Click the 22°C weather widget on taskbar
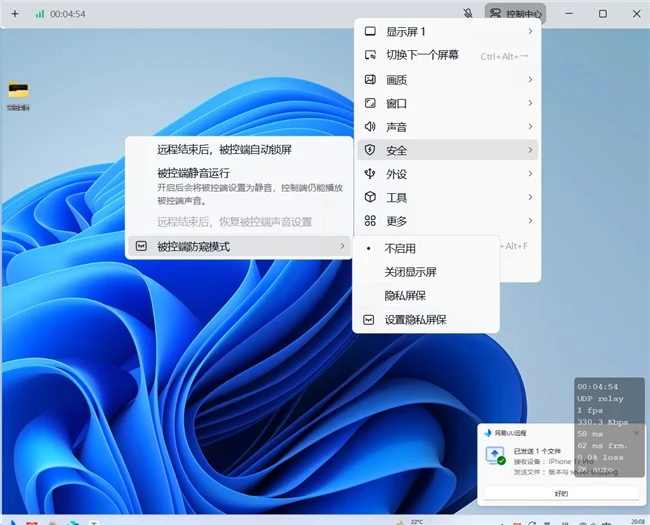 pos(410,521)
